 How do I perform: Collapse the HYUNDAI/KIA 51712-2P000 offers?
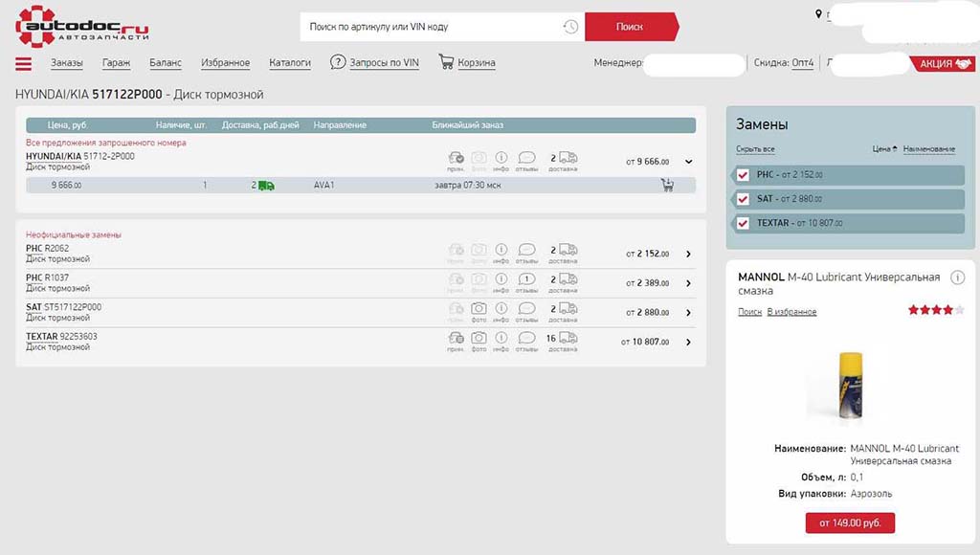coord(689,162)
